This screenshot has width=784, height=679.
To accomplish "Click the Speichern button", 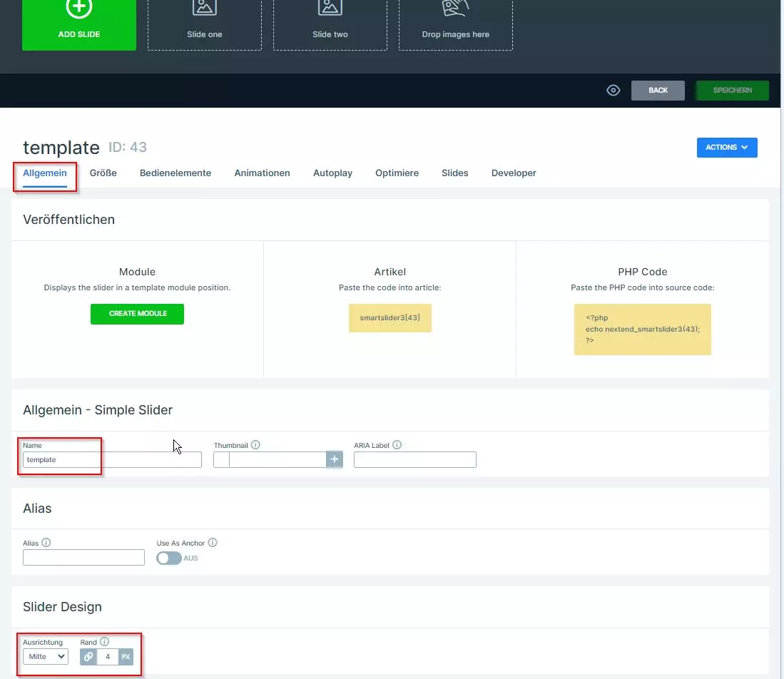I will click(x=732, y=91).
